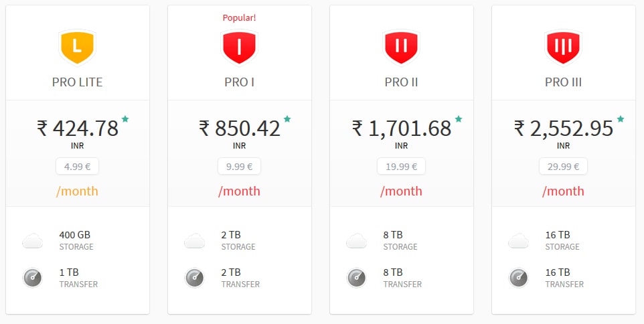Click the transfer gauge icon under PRO I
The width and height of the screenshot is (644, 324).
tap(195, 278)
